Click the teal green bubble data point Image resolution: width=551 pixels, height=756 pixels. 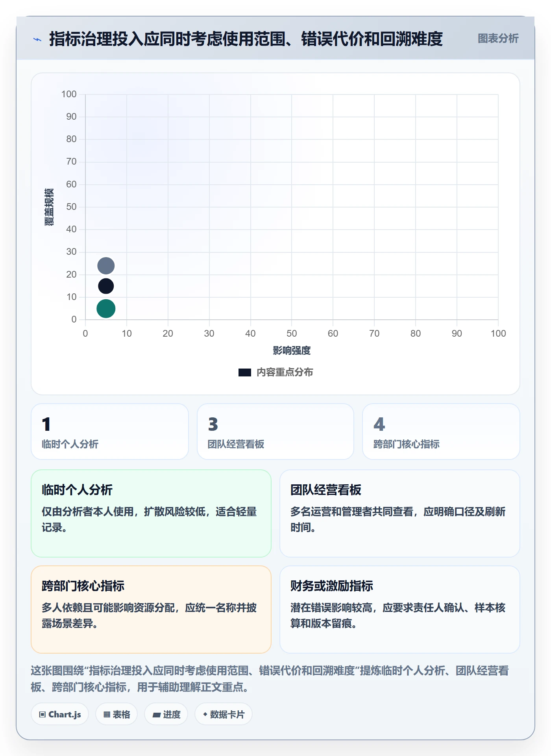106,308
